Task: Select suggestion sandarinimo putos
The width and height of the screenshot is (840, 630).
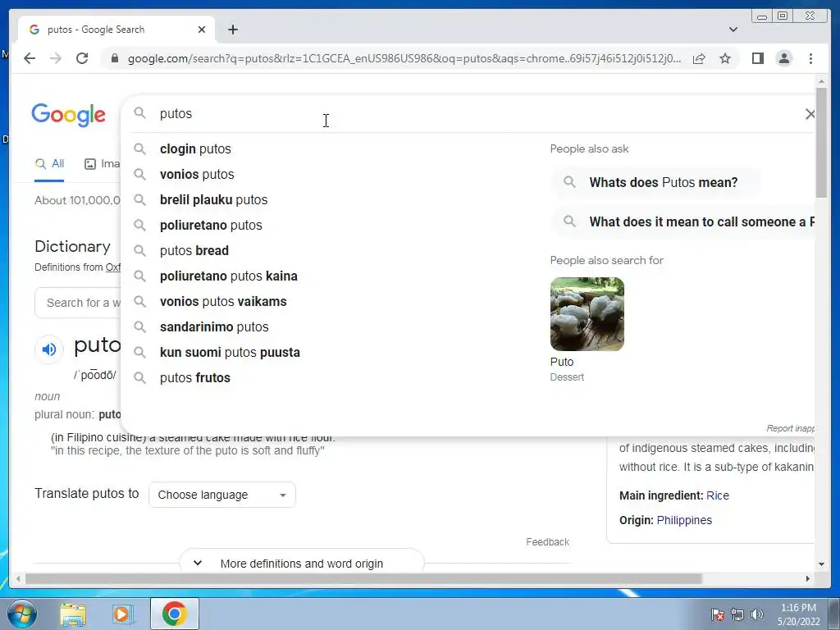Action: click(x=214, y=326)
